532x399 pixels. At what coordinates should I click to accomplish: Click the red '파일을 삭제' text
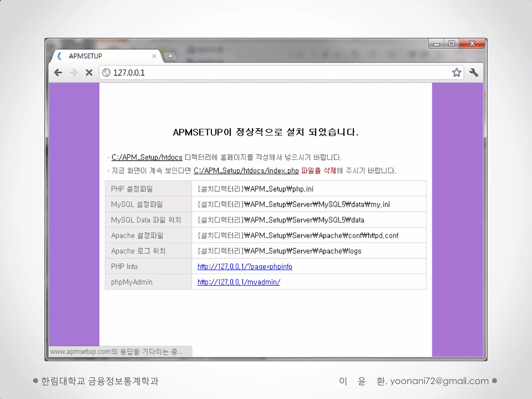pos(319,171)
